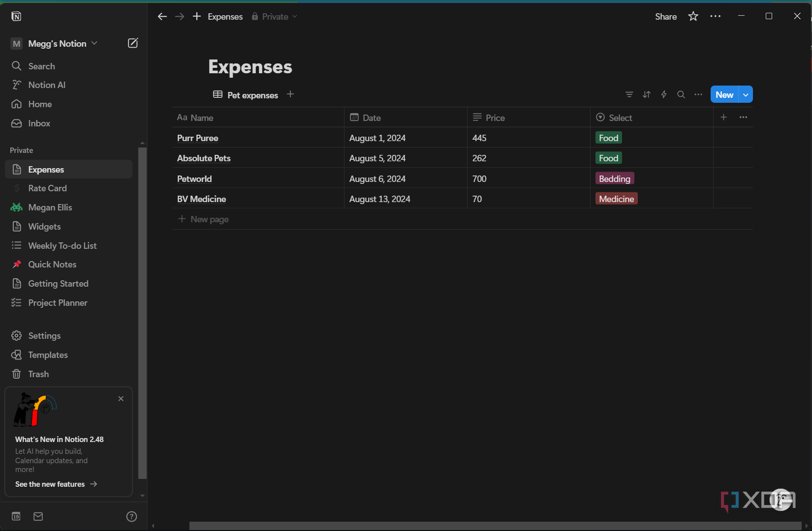Open the database view options ellipsis
Image resolution: width=812 pixels, height=531 pixels.
tap(698, 94)
